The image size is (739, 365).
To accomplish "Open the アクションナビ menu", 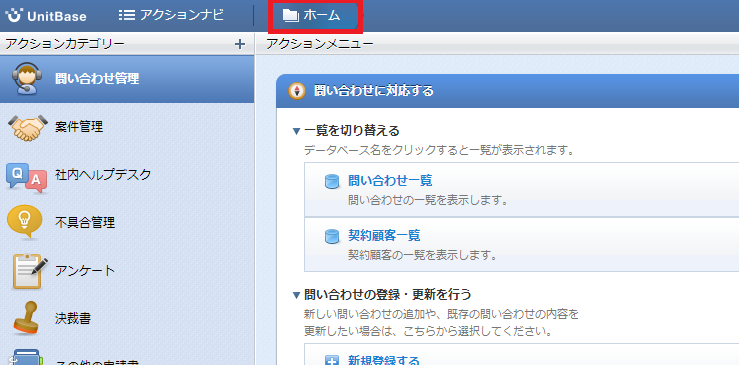I will 171,15.
